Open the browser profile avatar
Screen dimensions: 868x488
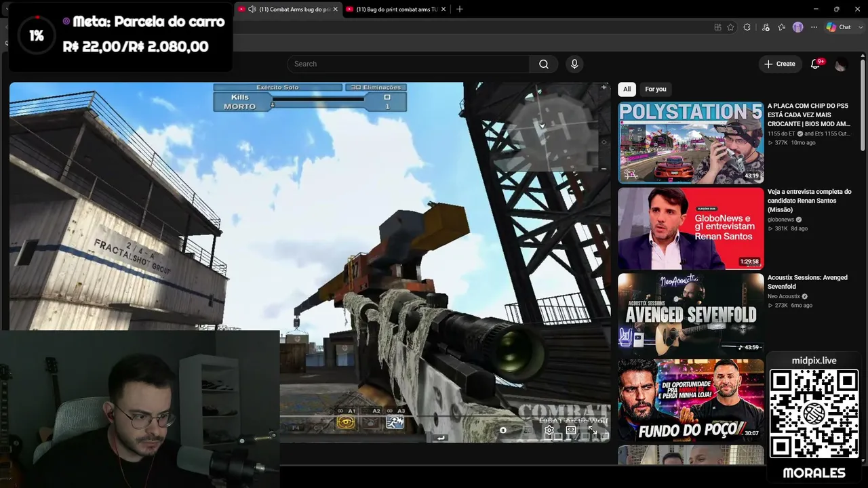pyautogui.click(x=798, y=27)
